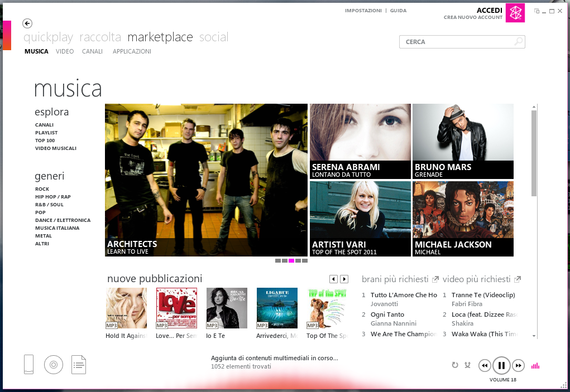The height and width of the screenshot is (392, 570).
Task: Switch to quickplay section
Action: (49, 37)
